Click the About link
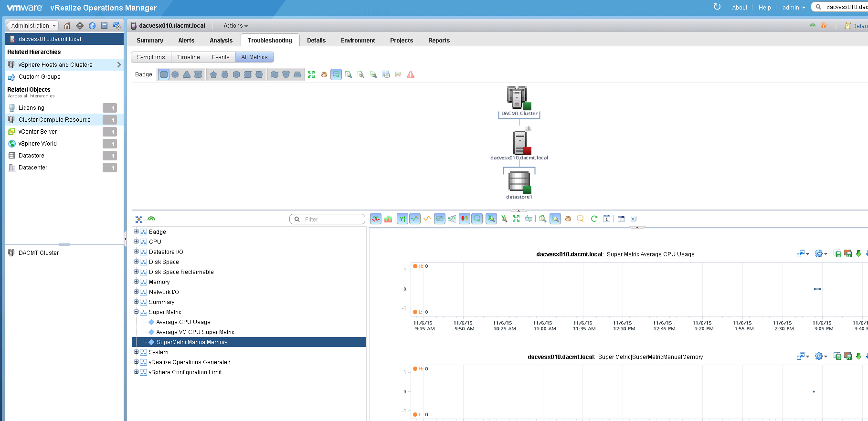 (x=740, y=7)
